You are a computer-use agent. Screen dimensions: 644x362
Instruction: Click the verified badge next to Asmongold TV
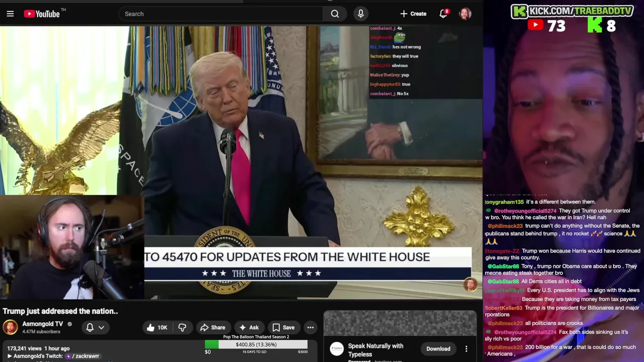point(70,324)
